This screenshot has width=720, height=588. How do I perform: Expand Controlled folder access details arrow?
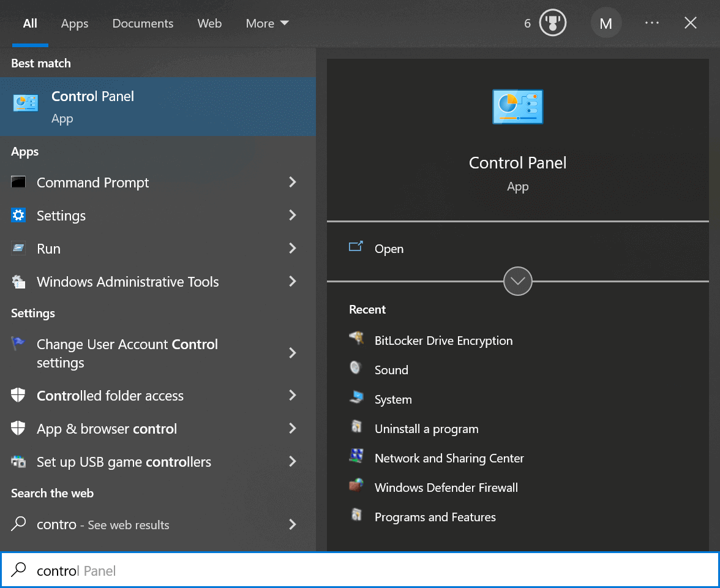(293, 396)
